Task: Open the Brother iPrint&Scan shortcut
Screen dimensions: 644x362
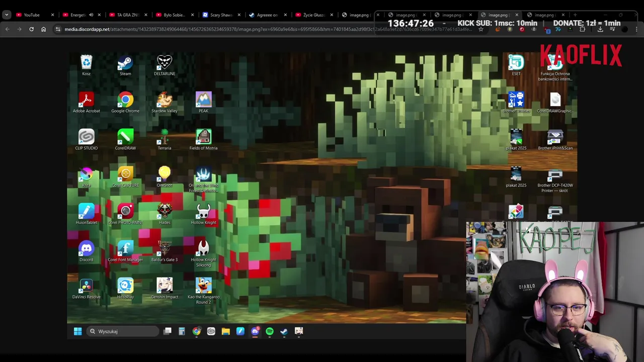Action: tap(555, 140)
